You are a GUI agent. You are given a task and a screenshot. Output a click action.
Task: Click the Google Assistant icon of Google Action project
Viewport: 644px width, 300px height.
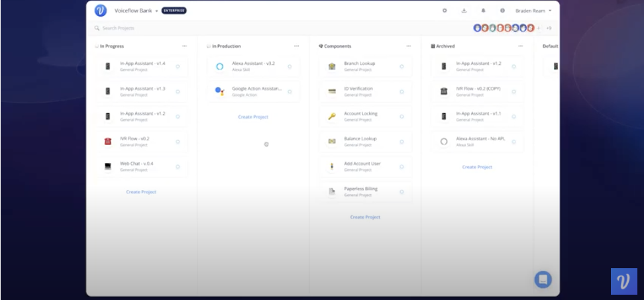click(220, 91)
